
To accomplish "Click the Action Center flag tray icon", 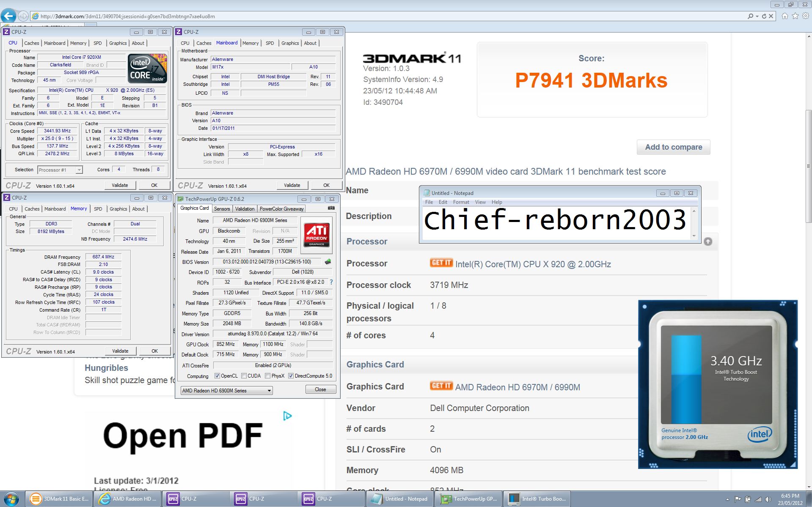I will coord(738,499).
